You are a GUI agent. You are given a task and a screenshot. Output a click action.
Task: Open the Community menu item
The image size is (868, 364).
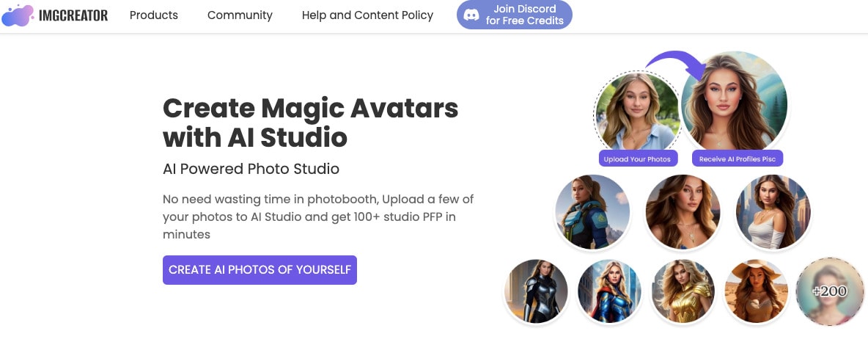point(240,15)
